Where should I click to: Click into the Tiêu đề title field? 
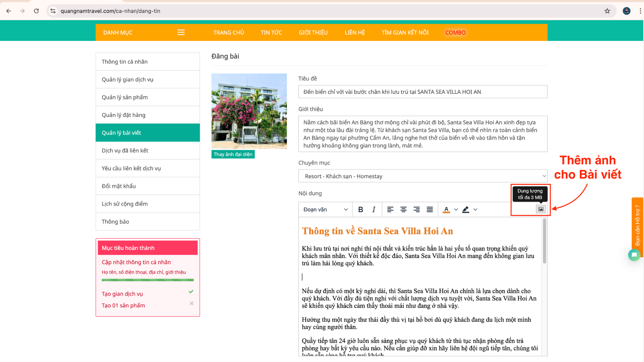click(x=423, y=92)
